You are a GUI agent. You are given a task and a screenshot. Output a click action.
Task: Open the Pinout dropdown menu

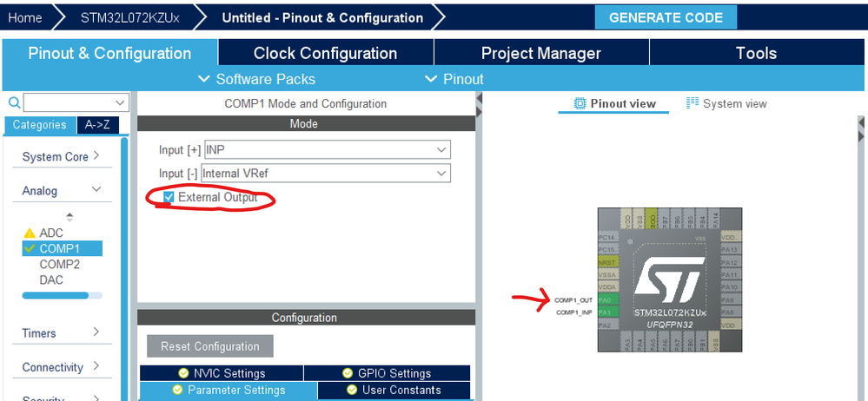click(x=454, y=79)
